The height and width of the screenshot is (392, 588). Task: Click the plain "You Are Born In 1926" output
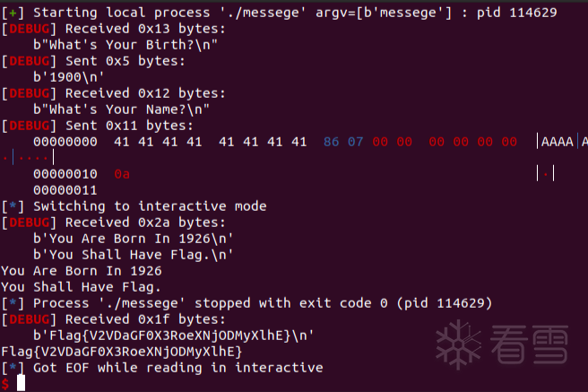(x=82, y=271)
